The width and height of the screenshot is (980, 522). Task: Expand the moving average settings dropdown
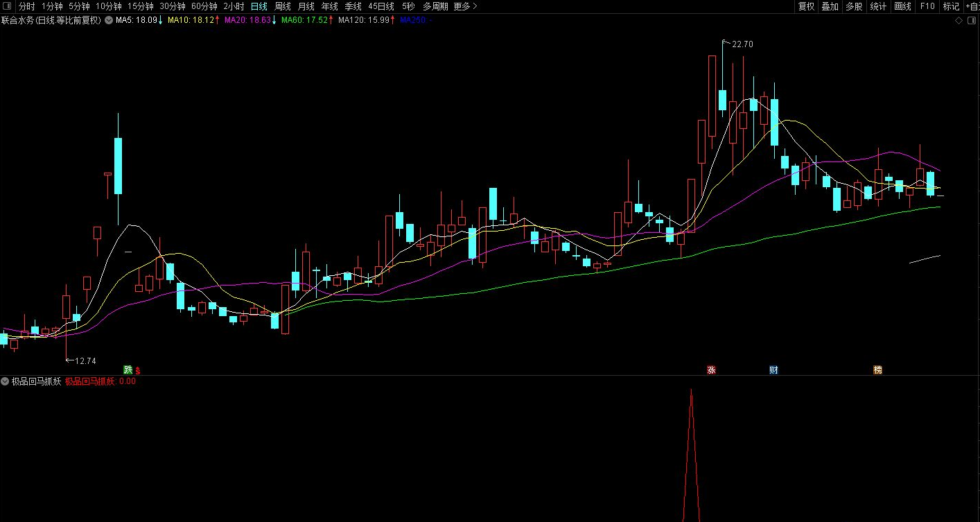click(109, 20)
